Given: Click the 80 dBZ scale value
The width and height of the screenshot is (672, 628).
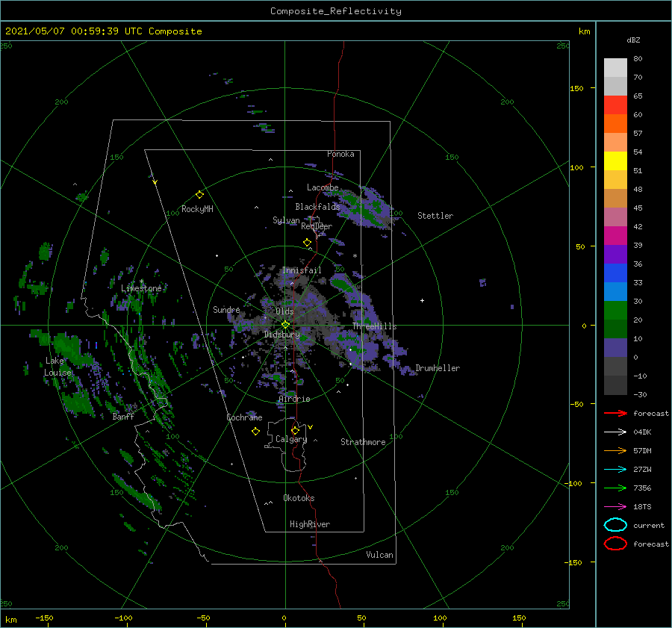Looking at the screenshot, I should coord(638,59).
